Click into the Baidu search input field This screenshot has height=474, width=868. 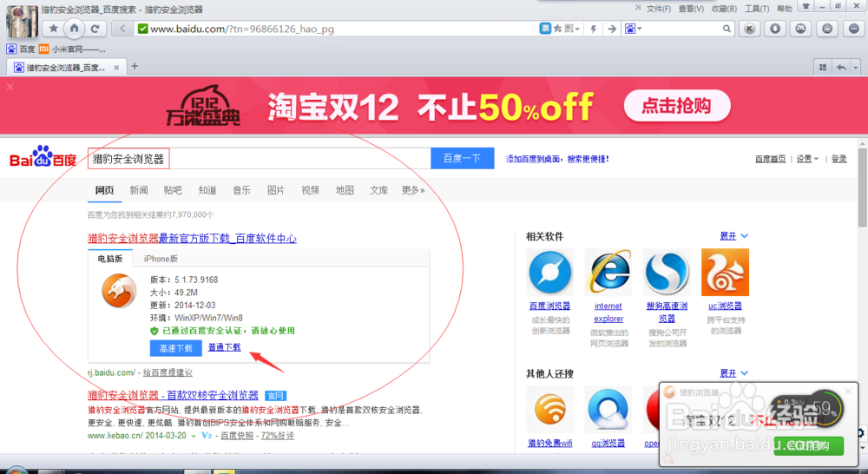click(259, 159)
